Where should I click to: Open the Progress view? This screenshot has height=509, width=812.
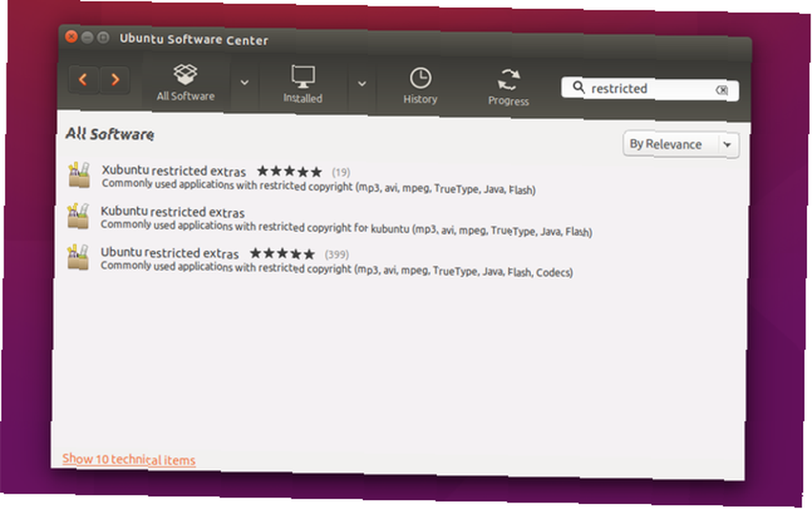(x=508, y=87)
